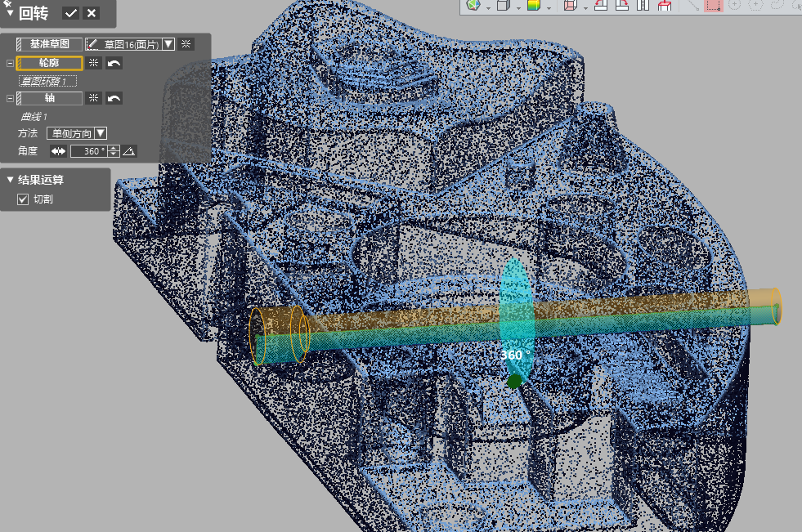Collapse the 轮廓 tree section
This screenshot has width=802, height=532.
(x=9, y=63)
